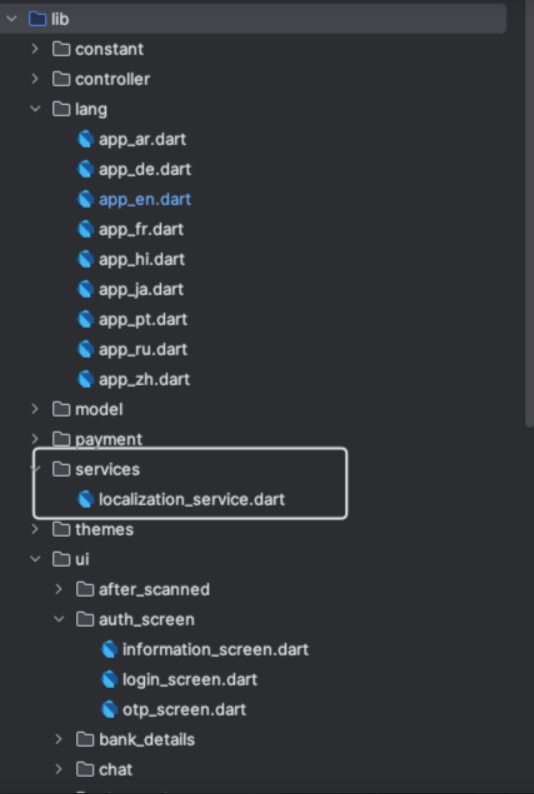
Task: Click the project tree vertical scrollbar
Action: pos(530,213)
